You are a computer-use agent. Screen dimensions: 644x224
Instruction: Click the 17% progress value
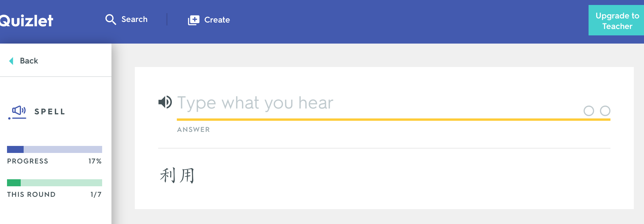pos(95,161)
